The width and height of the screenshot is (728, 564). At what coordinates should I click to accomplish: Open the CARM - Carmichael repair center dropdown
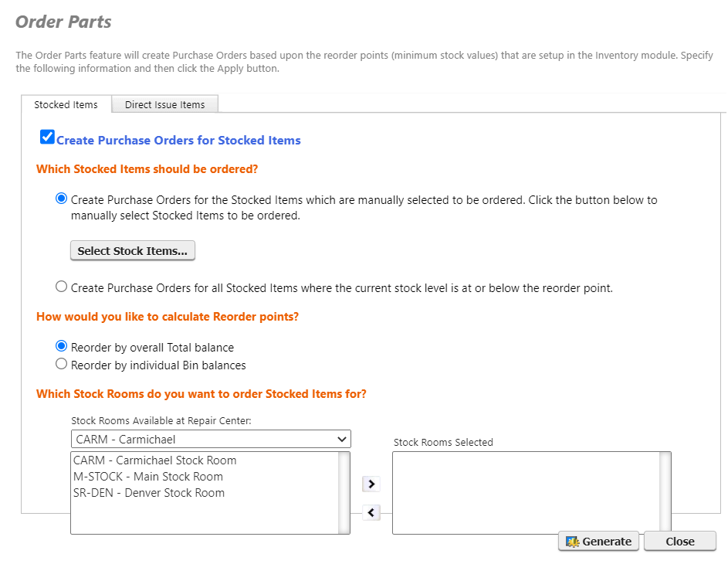(x=343, y=439)
